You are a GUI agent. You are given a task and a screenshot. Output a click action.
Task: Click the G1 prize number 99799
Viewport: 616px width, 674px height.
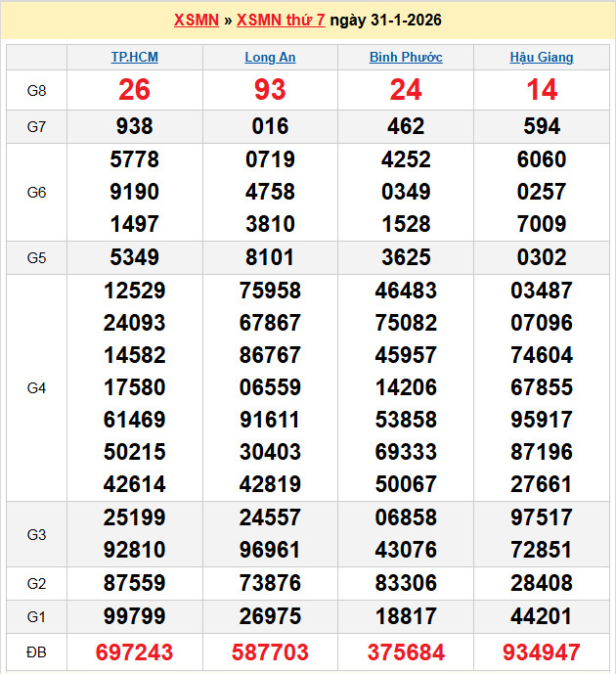point(134,616)
